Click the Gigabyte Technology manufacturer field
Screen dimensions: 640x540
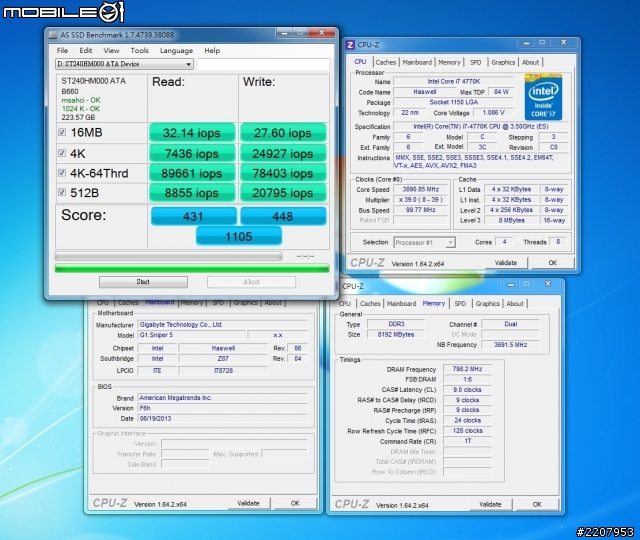click(x=222, y=325)
